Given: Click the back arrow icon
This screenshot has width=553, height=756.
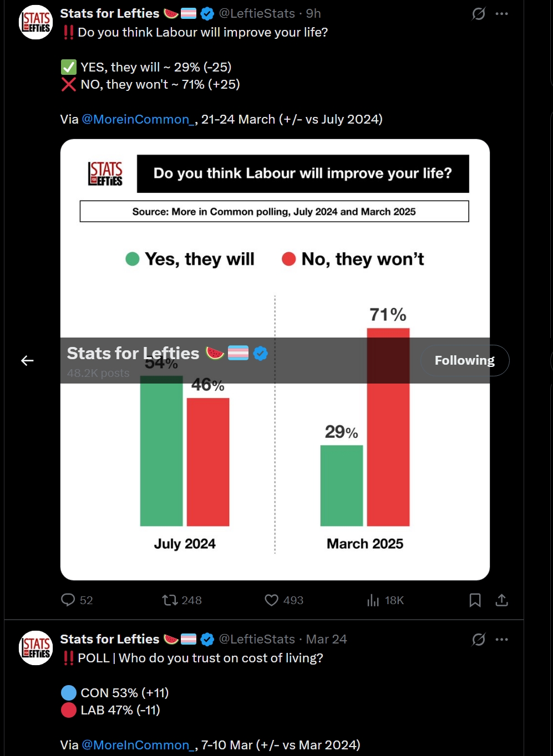Looking at the screenshot, I should (x=27, y=361).
